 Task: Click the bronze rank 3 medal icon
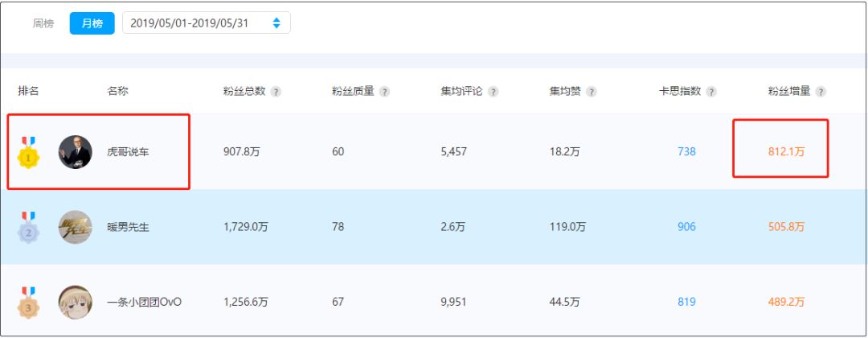tap(28, 303)
